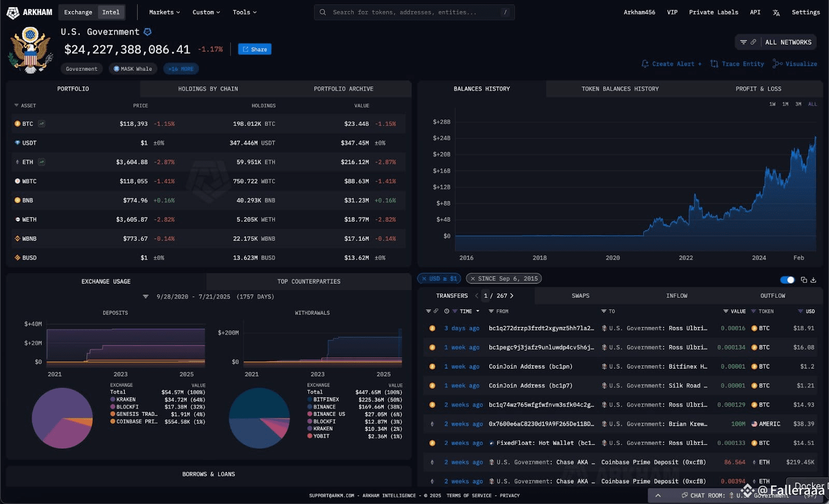Switch to Swaps tab
The width and height of the screenshot is (829, 504).
(580, 296)
